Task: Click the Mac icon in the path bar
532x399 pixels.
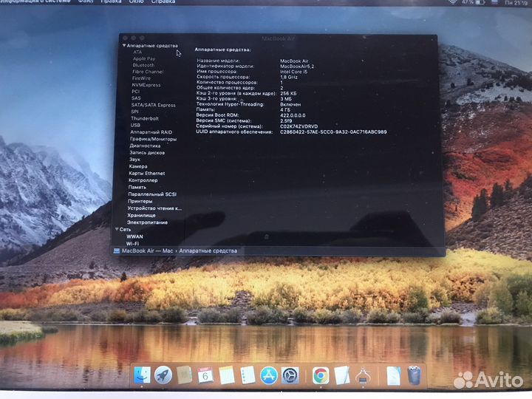Action: click(x=117, y=250)
